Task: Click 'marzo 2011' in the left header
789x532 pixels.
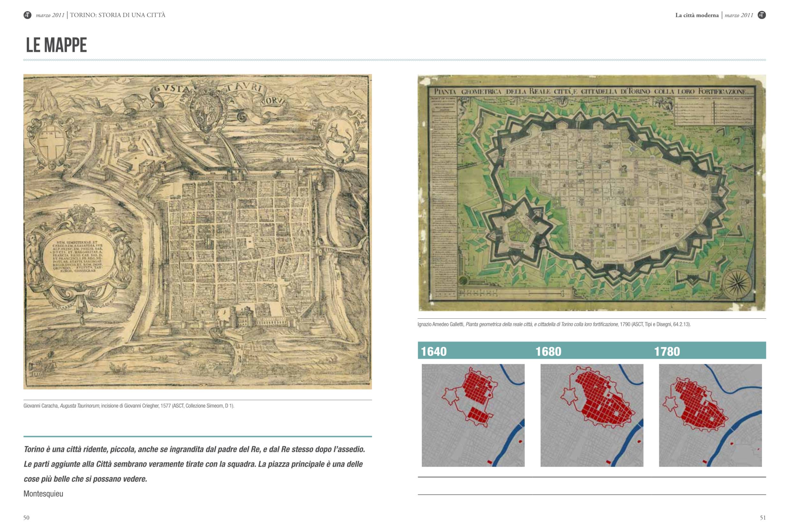Action: pos(50,15)
